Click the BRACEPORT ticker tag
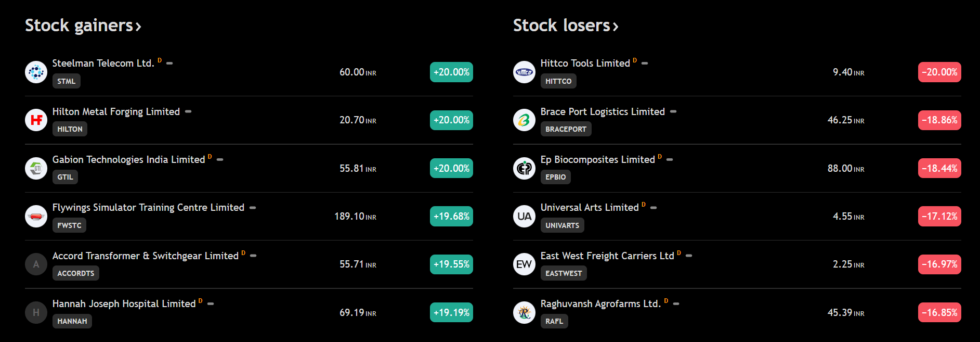The image size is (980, 342). click(566, 129)
